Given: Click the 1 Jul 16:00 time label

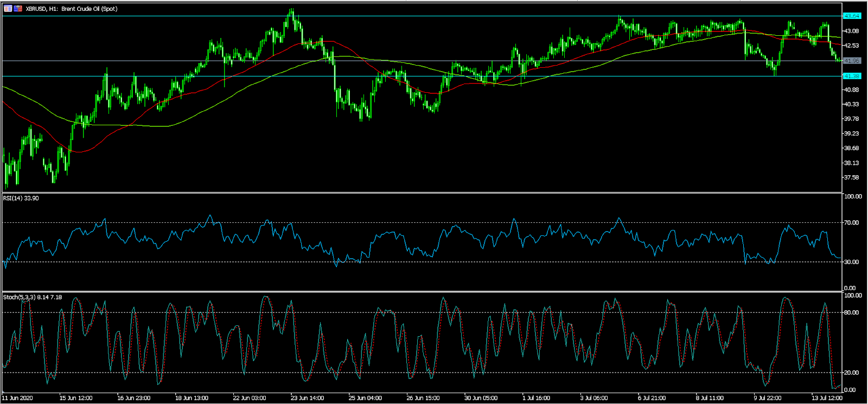Looking at the screenshot, I should pyautogui.click(x=536, y=398).
